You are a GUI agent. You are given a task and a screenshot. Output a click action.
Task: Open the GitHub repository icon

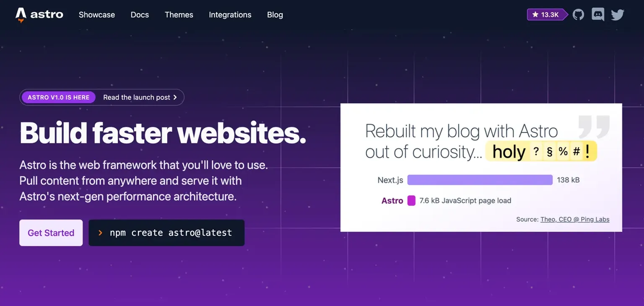[578, 15]
